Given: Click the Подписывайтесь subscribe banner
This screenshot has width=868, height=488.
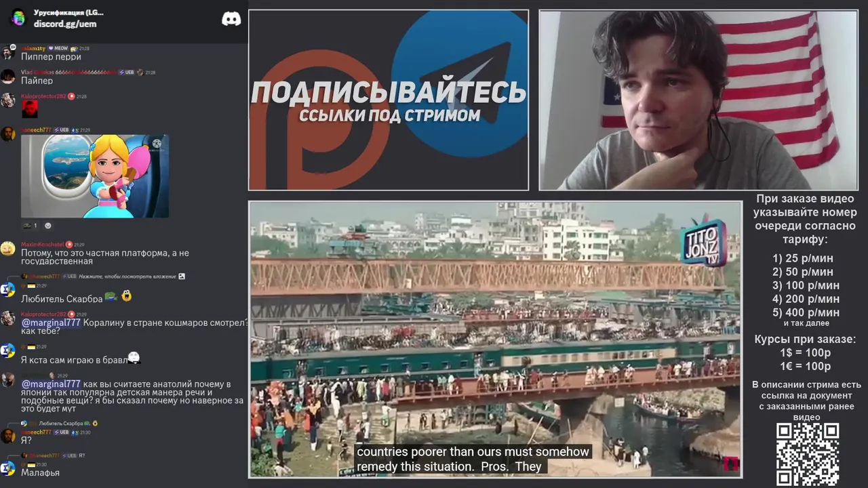Looking at the screenshot, I should pyautogui.click(x=389, y=100).
